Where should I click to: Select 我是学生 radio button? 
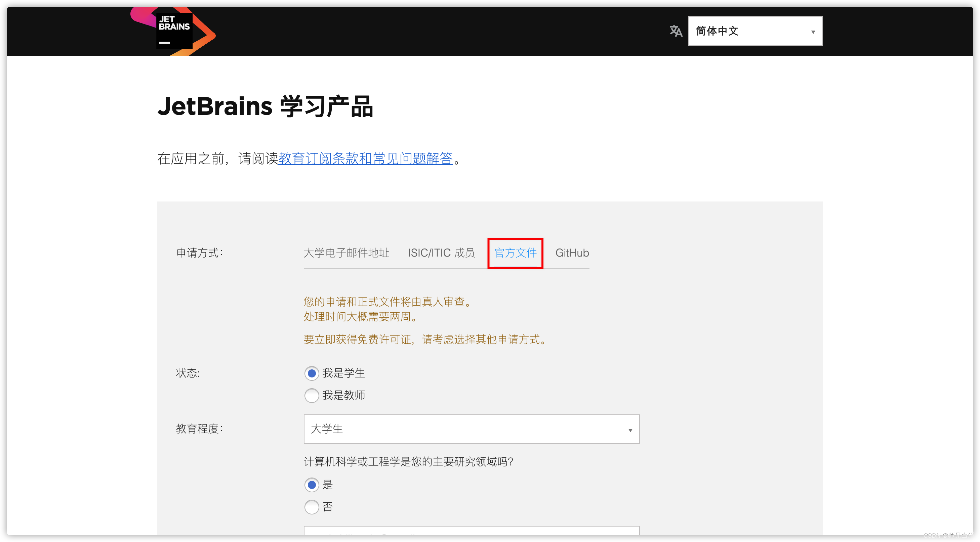(312, 373)
